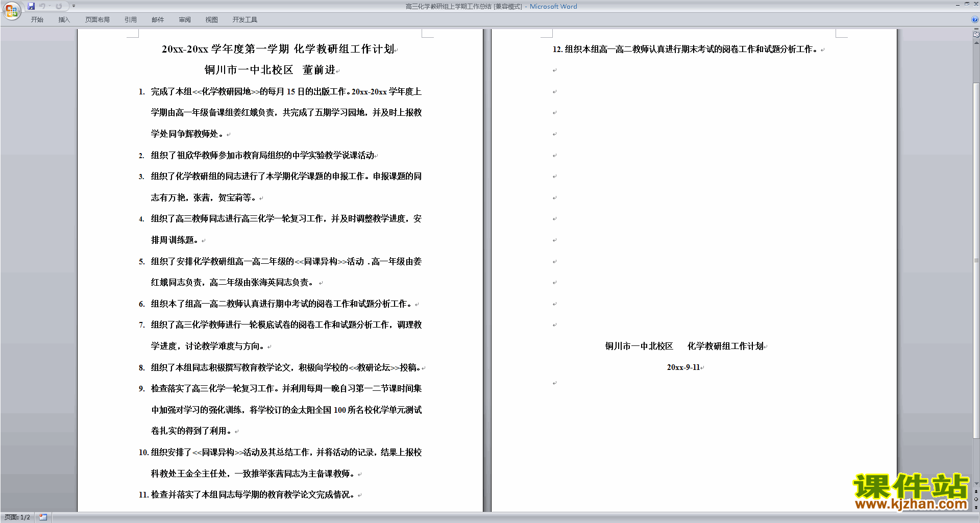Go to the previous page button

pyautogui.click(x=976, y=492)
